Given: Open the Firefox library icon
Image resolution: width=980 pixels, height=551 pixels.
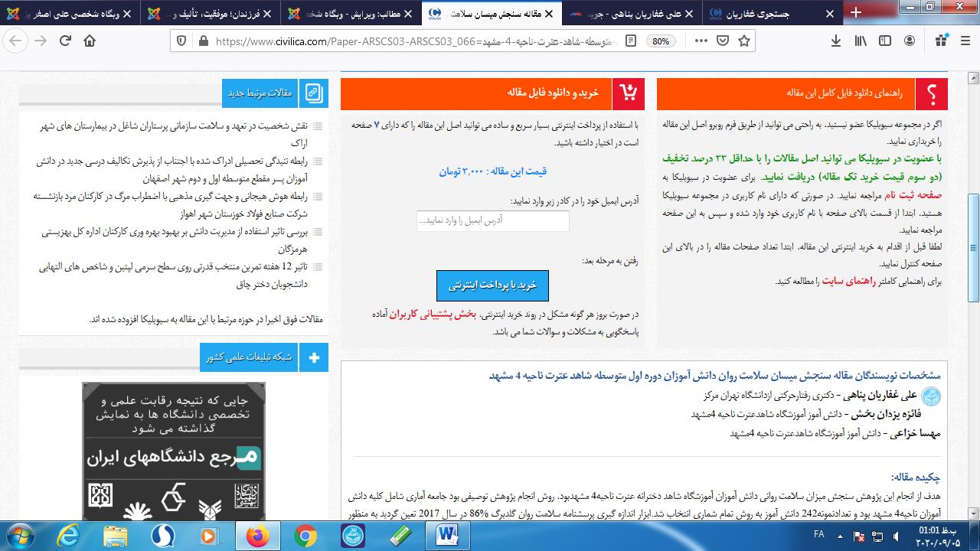Looking at the screenshot, I should (x=861, y=41).
